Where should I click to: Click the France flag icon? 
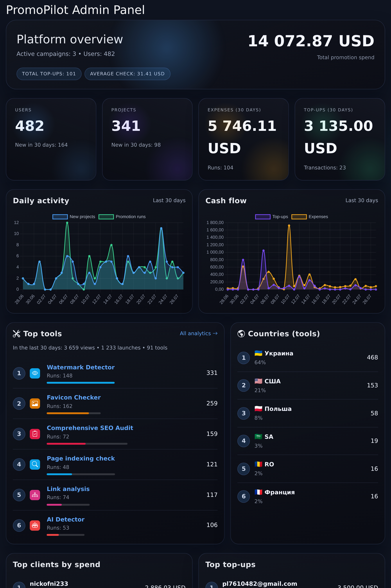258,492
